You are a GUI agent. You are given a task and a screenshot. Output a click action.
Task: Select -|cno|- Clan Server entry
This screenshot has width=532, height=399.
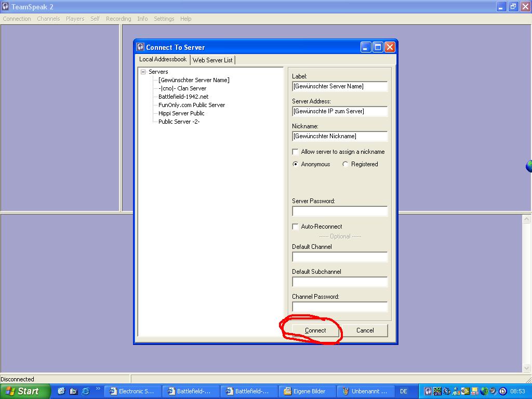(x=182, y=88)
